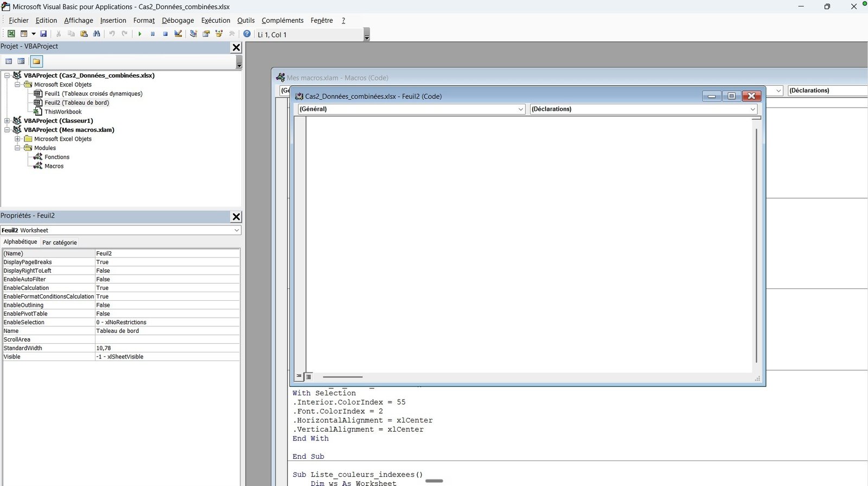Viewport: 868px width, 486px height.
Task: Save the workbook with the floppy icon
Action: 43,34
